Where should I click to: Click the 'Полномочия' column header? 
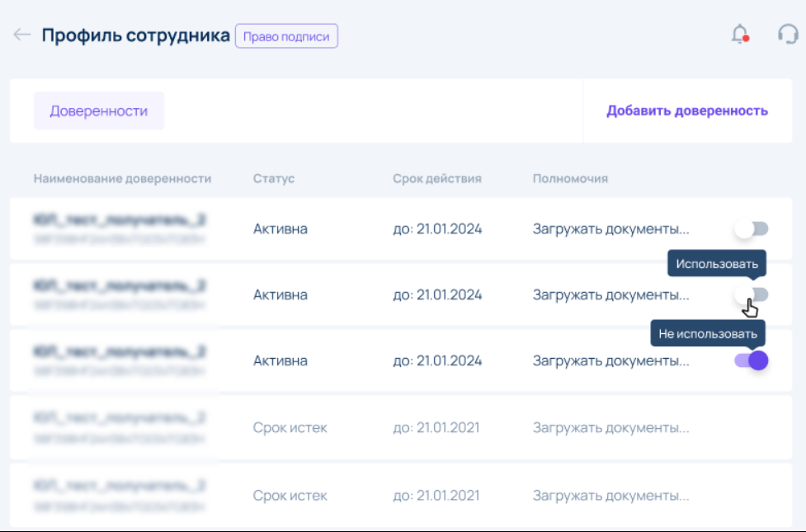[570, 178]
